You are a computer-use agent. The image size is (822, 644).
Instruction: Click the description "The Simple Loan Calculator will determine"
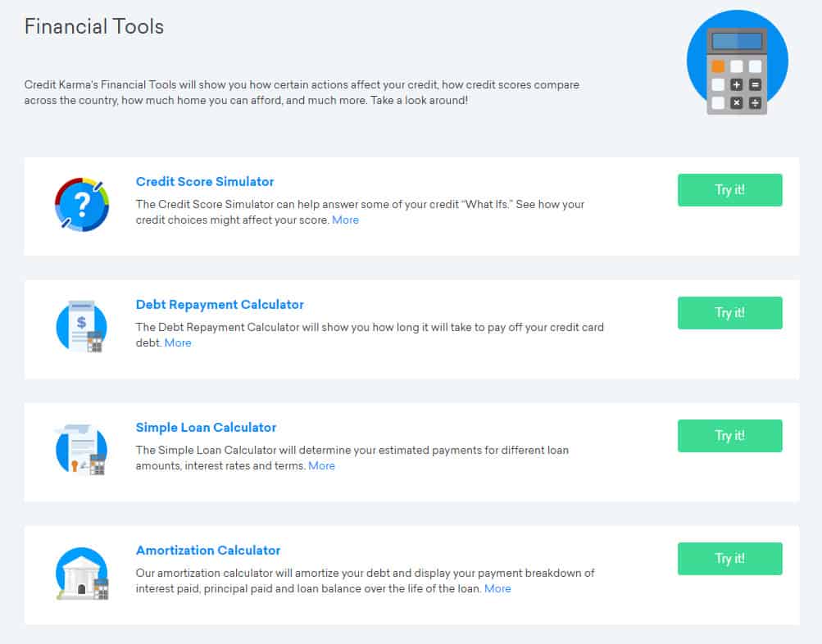tap(352, 458)
